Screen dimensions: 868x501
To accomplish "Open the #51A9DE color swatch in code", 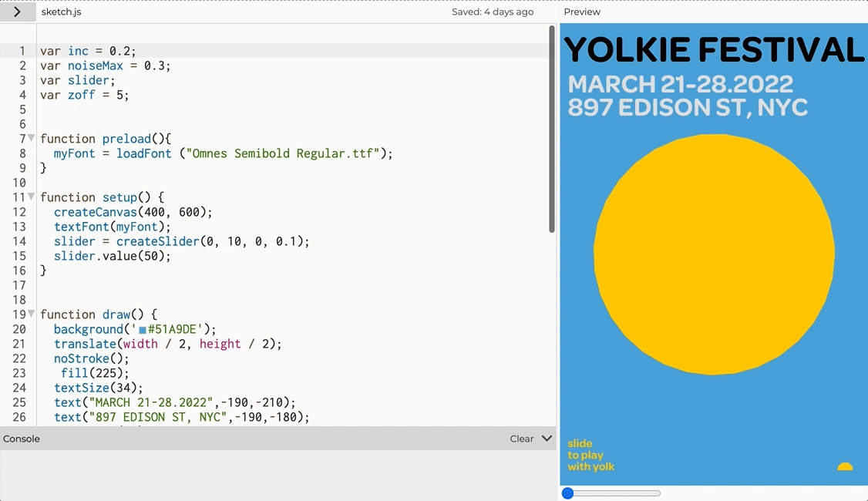I will [x=143, y=330].
